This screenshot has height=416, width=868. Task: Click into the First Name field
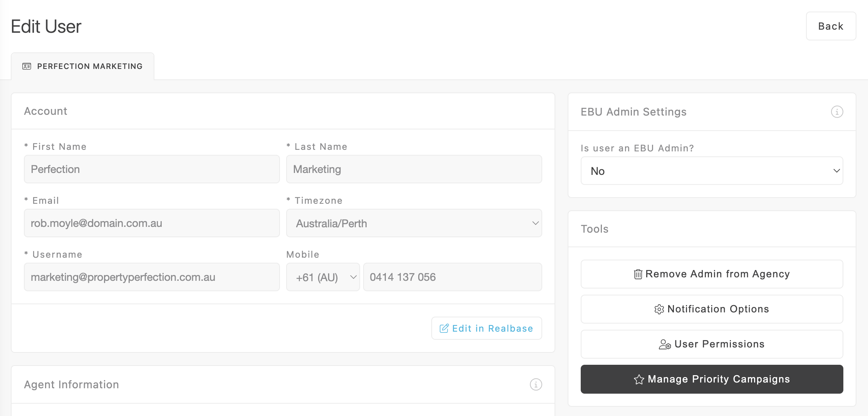[x=152, y=169]
